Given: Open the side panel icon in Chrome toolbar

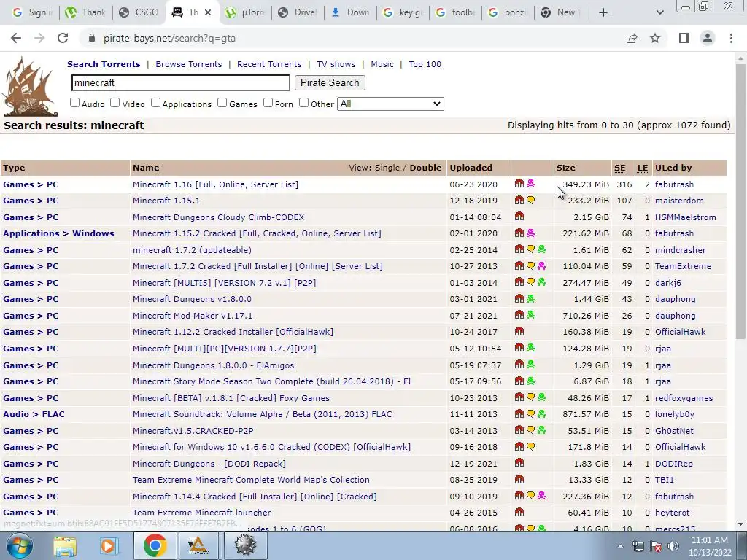Looking at the screenshot, I should [684, 38].
